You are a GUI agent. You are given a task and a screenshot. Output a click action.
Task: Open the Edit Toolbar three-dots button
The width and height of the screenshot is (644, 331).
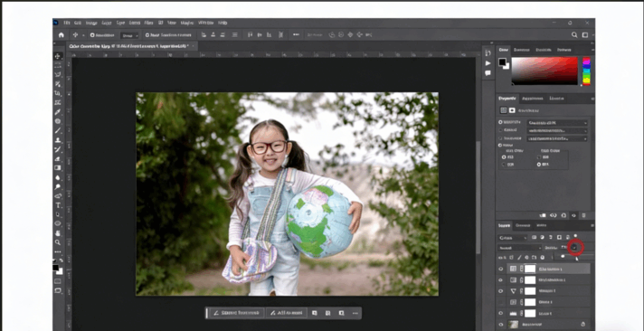[x=58, y=252]
